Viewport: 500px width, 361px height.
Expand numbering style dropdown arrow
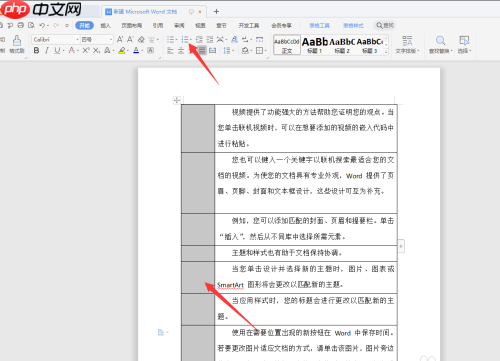[x=191, y=40]
